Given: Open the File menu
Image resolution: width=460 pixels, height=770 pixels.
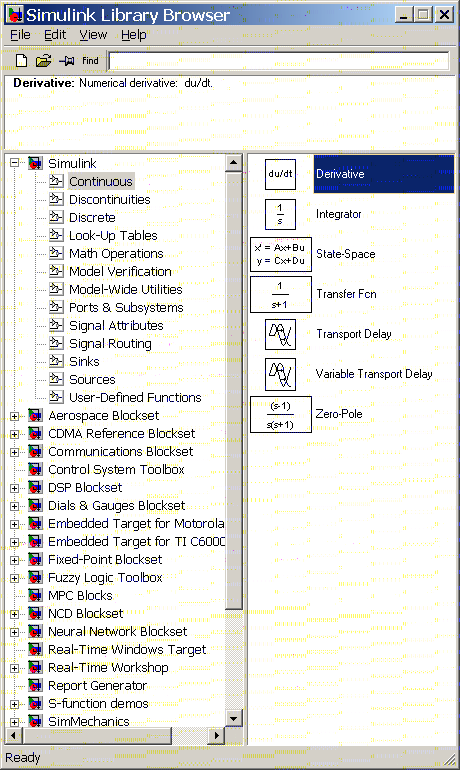Looking at the screenshot, I should 20,35.
